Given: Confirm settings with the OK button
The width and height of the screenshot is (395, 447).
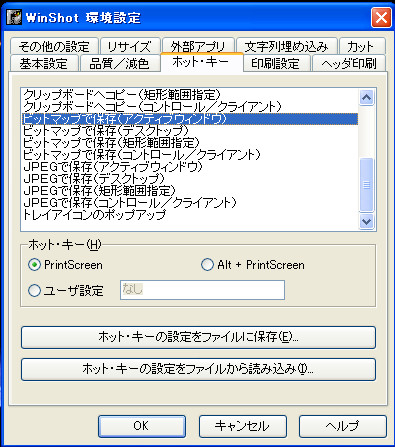Looking at the screenshot, I should point(142,426).
